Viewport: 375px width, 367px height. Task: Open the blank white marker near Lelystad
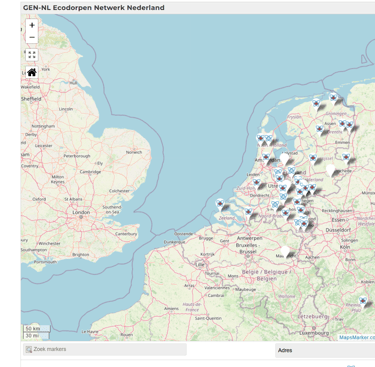tap(284, 159)
